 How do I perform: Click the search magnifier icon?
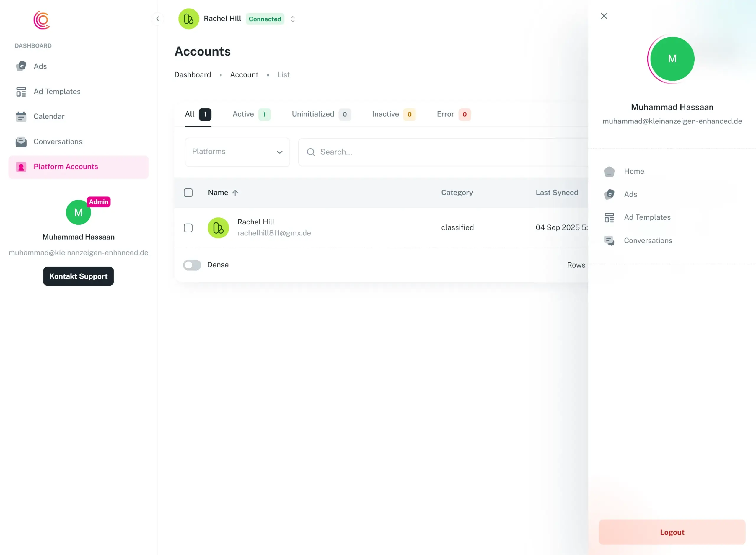pos(311,152)
